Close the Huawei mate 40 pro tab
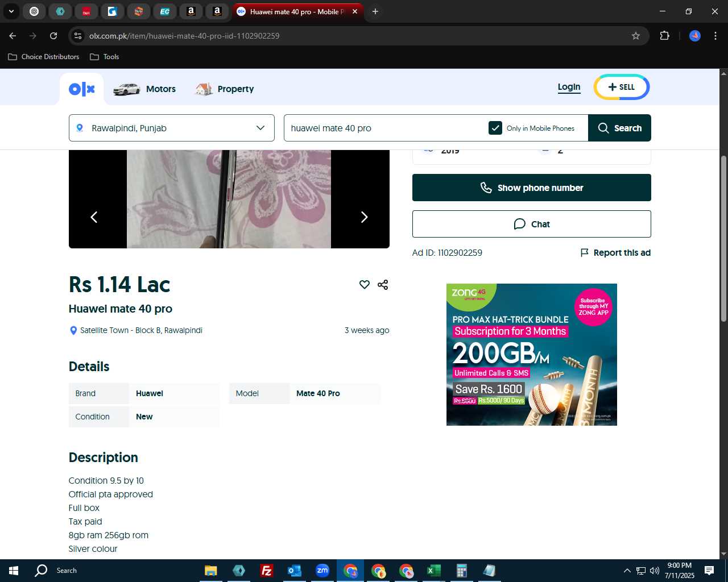 coord(355,11)
